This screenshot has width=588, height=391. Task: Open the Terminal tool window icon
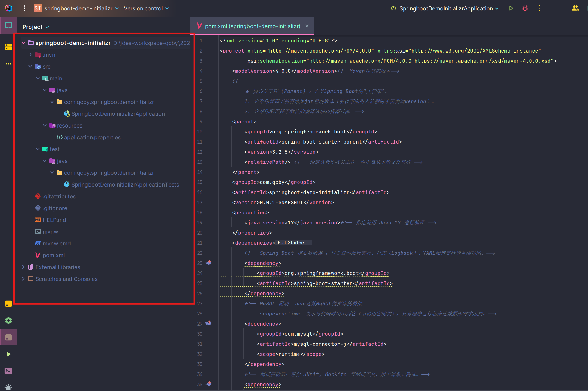click(8, 371)
